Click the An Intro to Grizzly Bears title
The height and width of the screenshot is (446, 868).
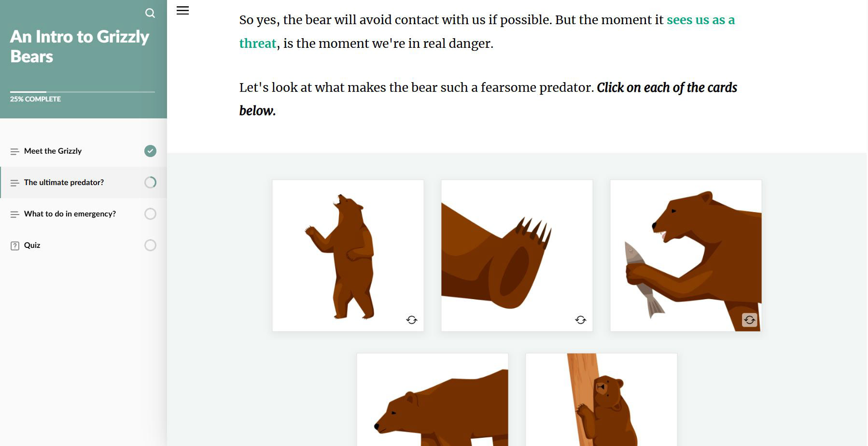coord(80,46)
